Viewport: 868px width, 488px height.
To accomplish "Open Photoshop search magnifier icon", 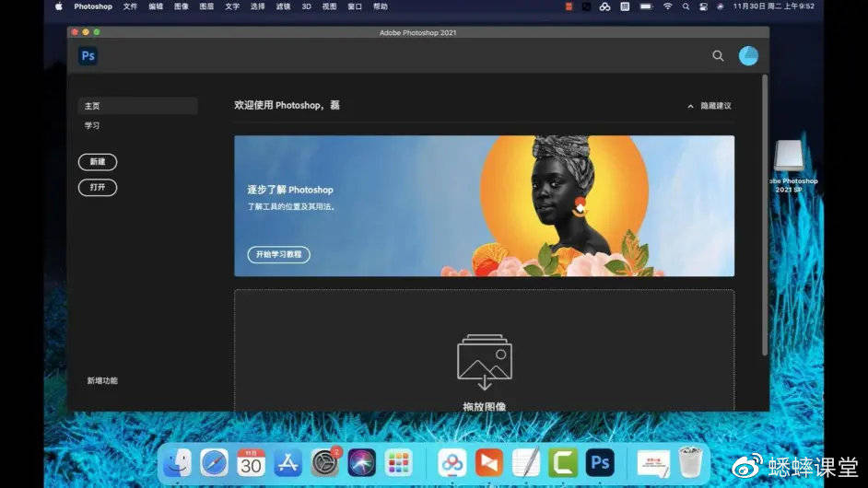I will point(718,56).
